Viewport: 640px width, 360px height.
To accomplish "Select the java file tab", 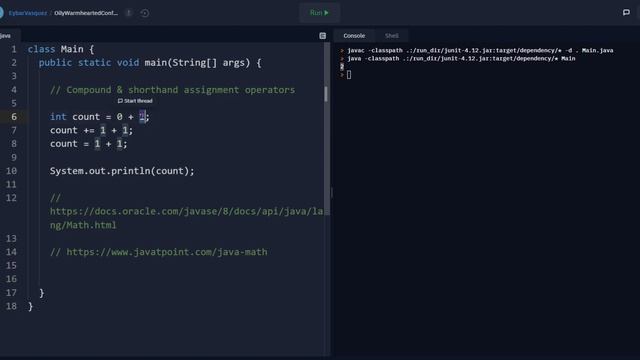I will [x=6, y=36].
